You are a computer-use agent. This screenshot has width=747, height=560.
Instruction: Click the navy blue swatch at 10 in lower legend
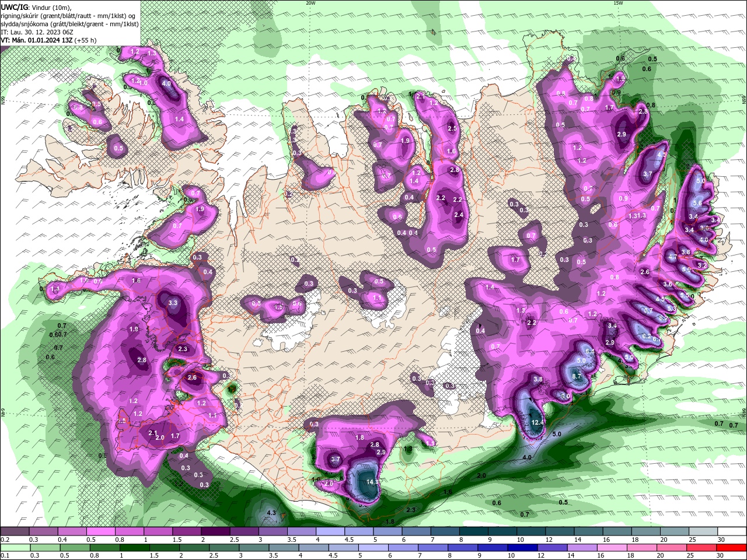[x=522, y=547]
